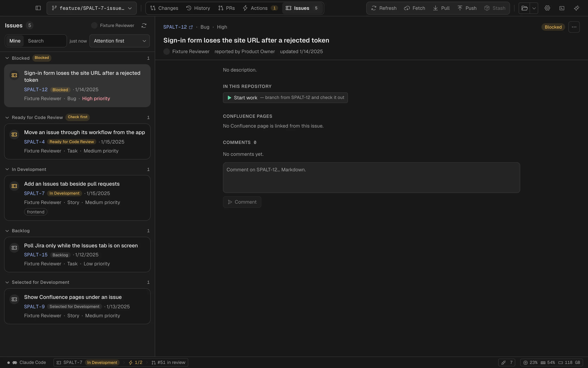588x368 pixels.
Task: Click the #51 in review status item
Action: click(x=169, y=362)
